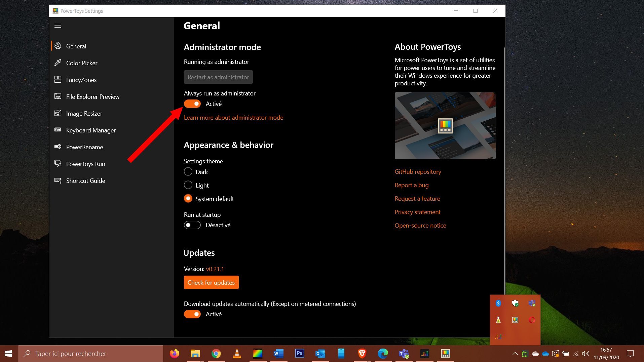Click Restart as administrator button
Viewport: 644px width, 362px height.
pos(218,77)
